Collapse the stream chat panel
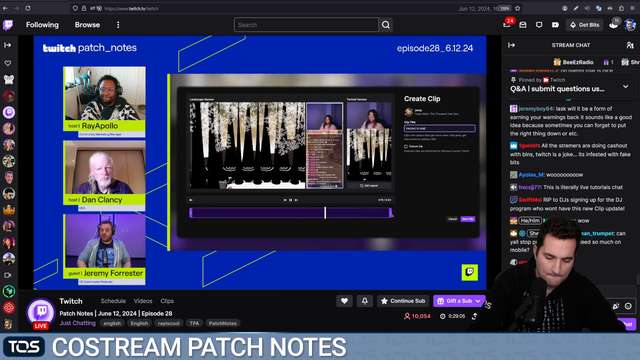The image size is (640, 360). click(x=511, y=45)
